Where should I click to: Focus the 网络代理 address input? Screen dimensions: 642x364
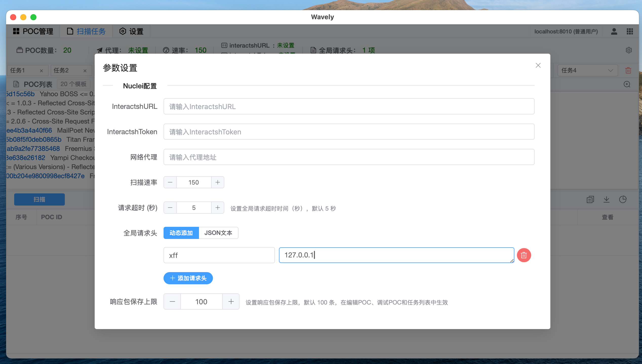(x=349, y=157)
